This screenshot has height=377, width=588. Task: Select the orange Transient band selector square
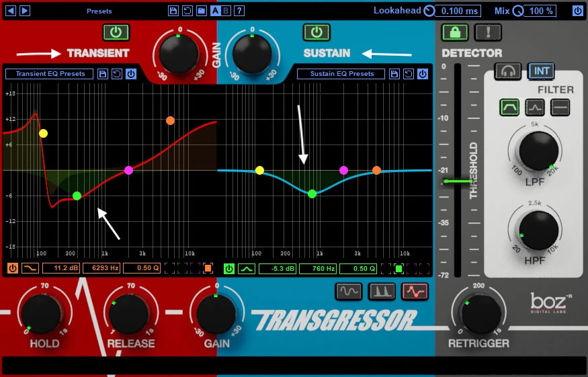[208, 268]
